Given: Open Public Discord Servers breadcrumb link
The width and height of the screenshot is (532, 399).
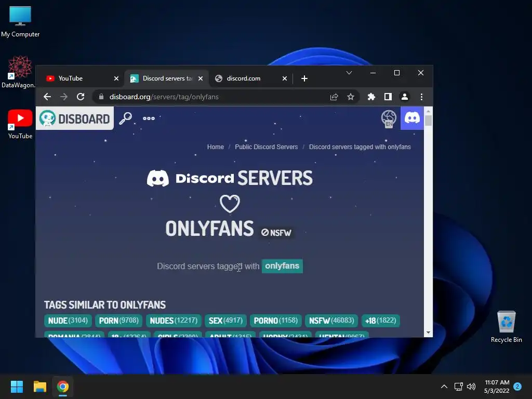Looking at the screenshot, I should click(x=267, y=147).
